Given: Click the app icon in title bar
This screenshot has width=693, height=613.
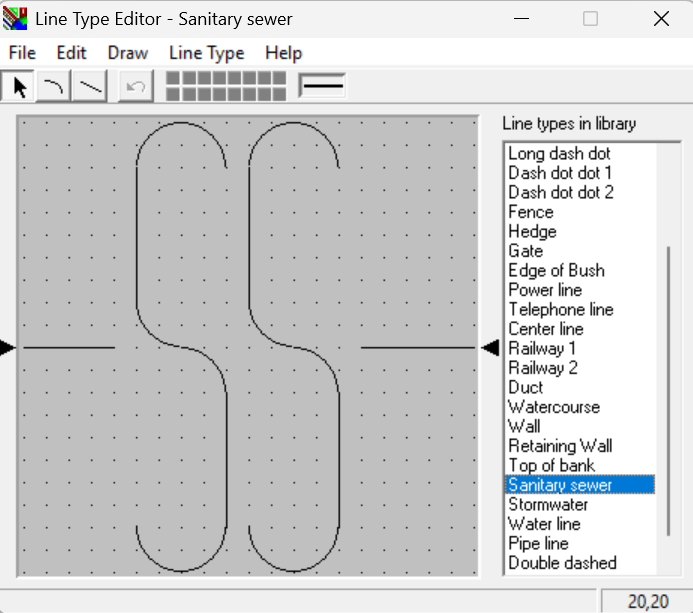Looking at the screenshot, I should click(15, 18).
